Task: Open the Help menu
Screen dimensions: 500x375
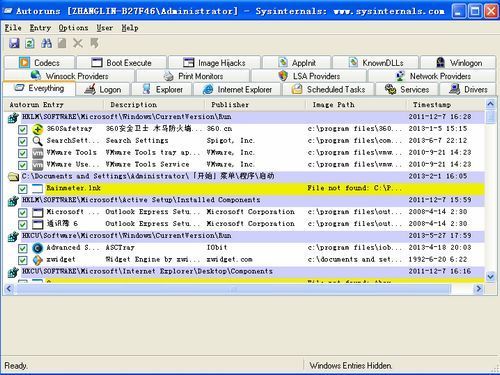Action: pyautogui.click(x=130, y=28)
